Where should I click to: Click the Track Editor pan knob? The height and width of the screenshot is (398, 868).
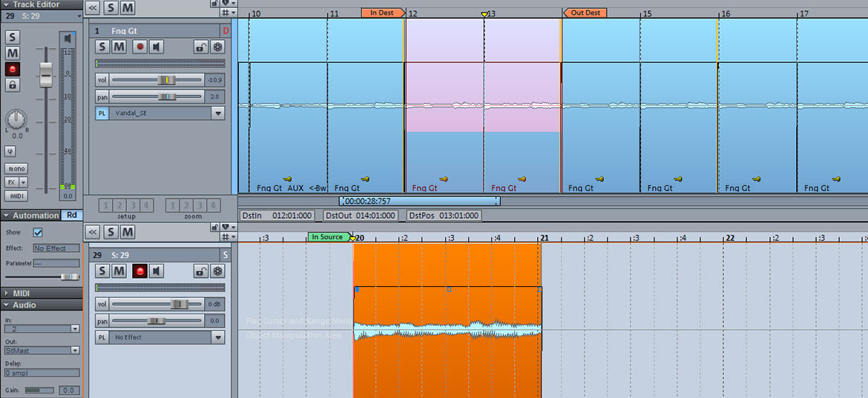click(16, 119)
